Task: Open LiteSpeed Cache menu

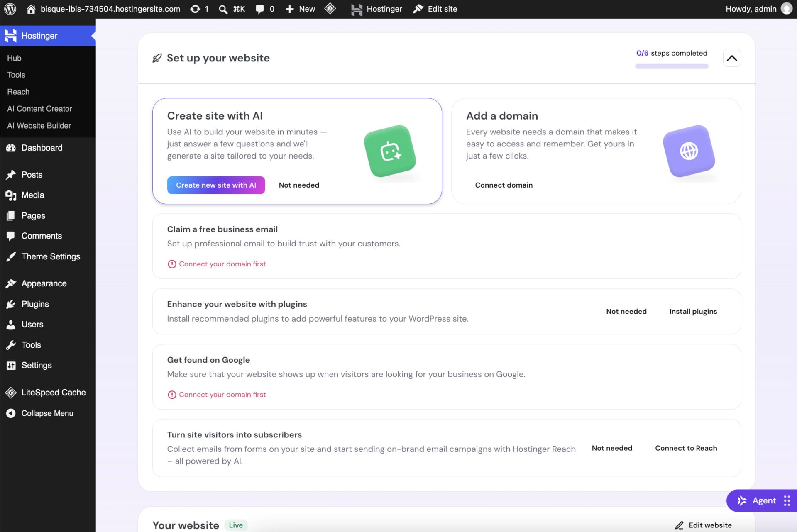Action: point(48,393)
